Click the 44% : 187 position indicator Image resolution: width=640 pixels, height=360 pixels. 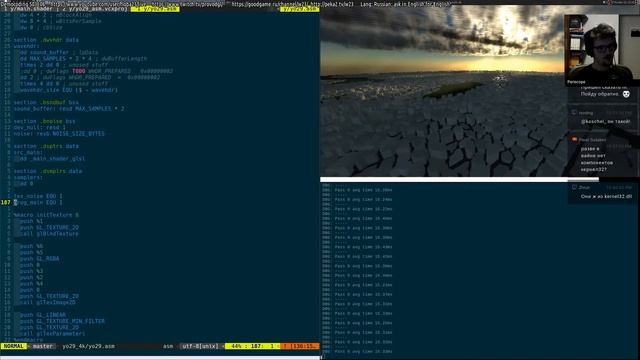click(252, 346)
